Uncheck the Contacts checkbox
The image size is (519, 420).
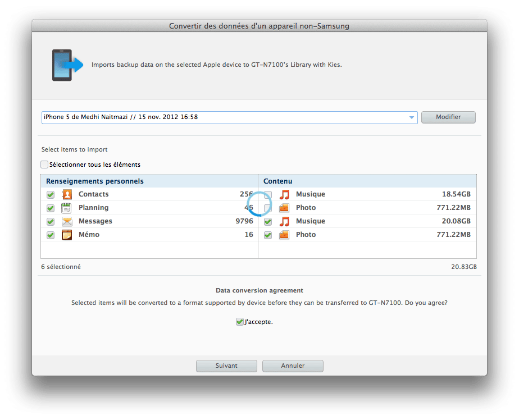pos(51,194)
